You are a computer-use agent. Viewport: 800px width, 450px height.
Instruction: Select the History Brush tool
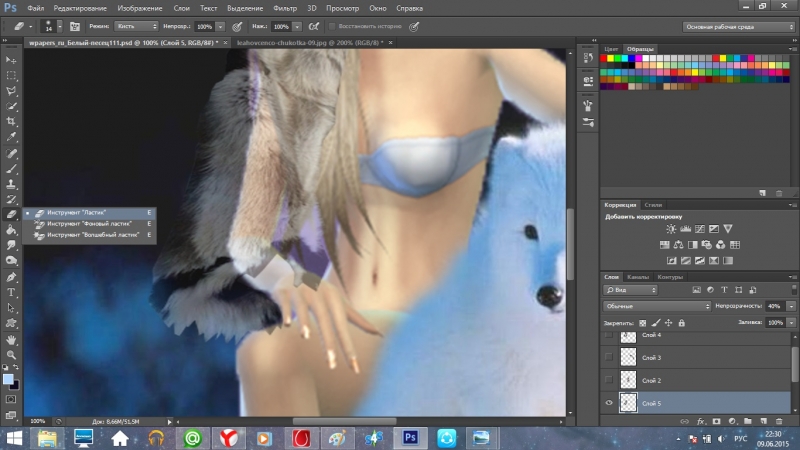[x=11, y=199]
